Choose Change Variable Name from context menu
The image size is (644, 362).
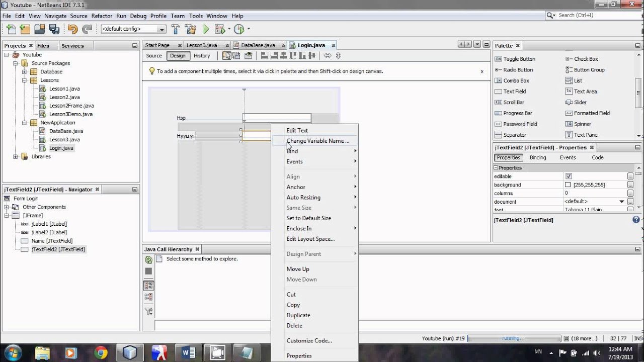(x=317, y=141)
